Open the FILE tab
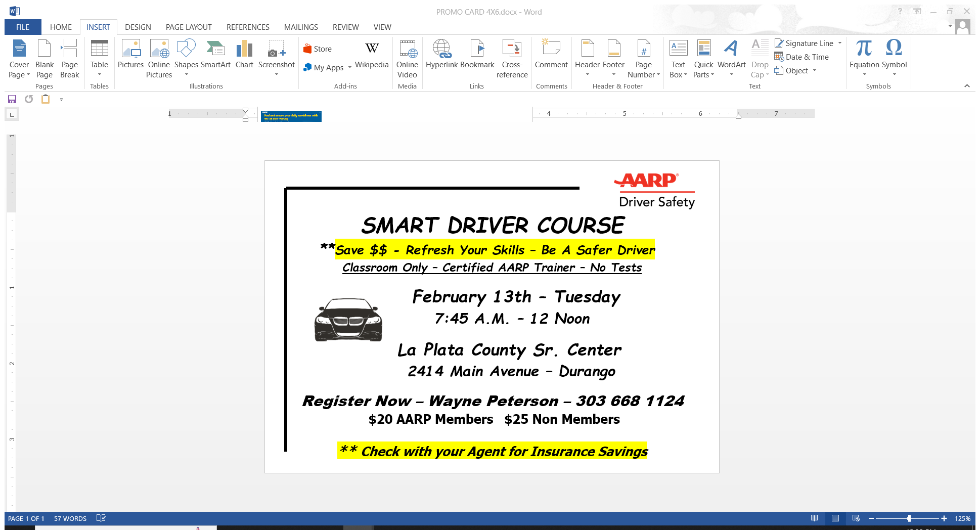The image size is (980, 530). pos(23,27)
